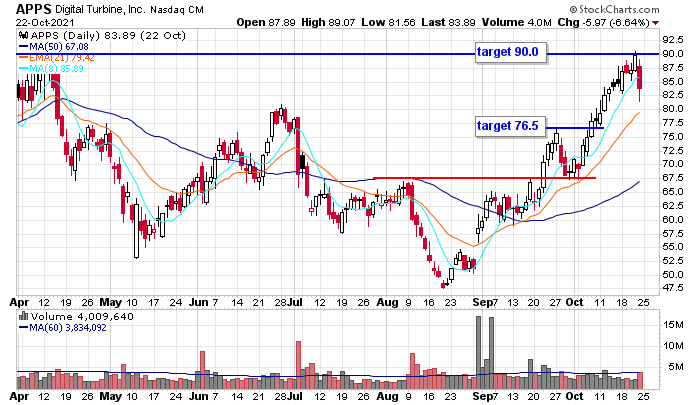Click the Volume 4,009,640 legend text
The height and width of the screenshot is (405, 700).
click(82, 317)
